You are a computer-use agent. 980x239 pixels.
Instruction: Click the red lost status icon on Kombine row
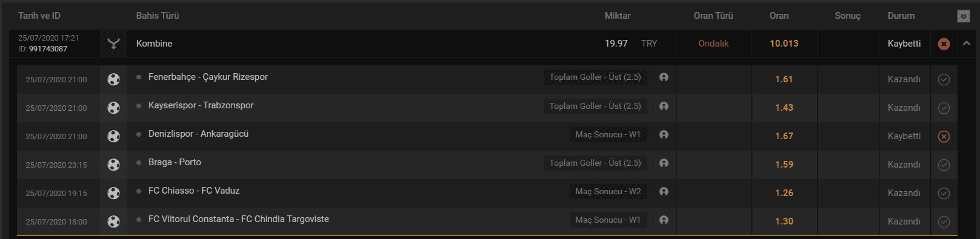(x=944, y=44)
